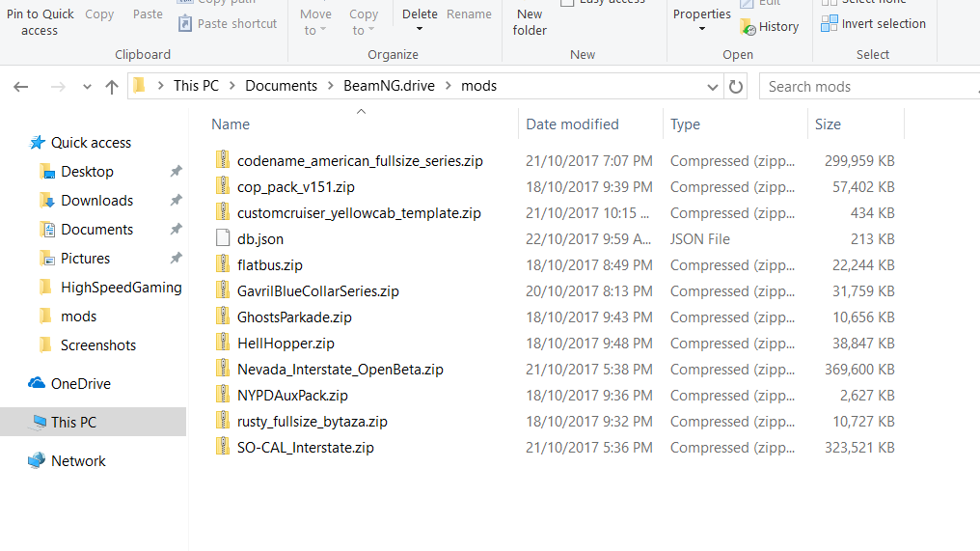Click Rename in the ribbon

pos(469,14)
